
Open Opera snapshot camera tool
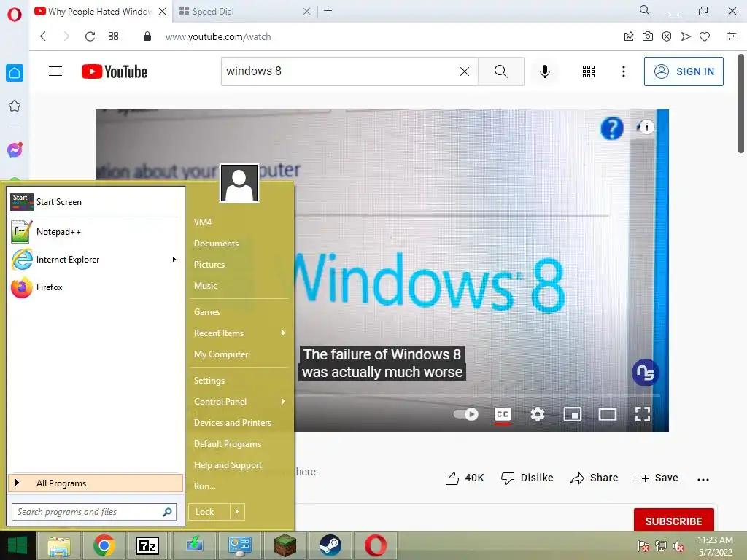[x=648, y=36]
